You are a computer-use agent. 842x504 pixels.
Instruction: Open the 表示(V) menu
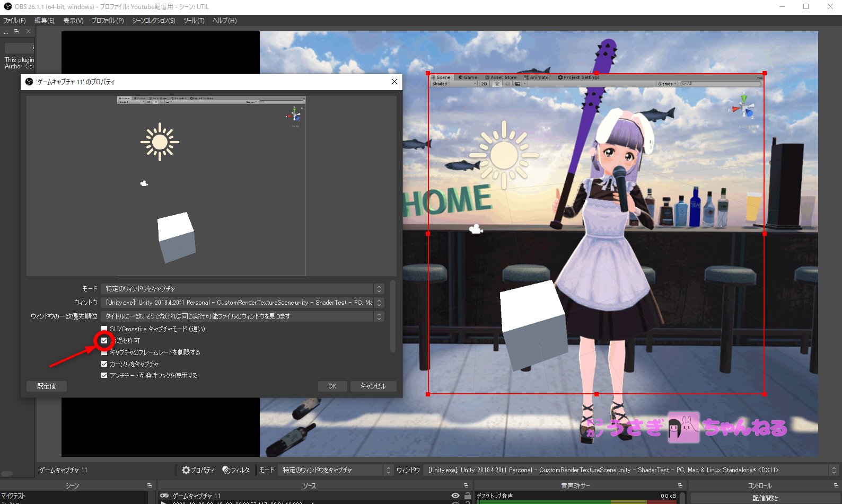pyautogui.click(x=73, y=21)
